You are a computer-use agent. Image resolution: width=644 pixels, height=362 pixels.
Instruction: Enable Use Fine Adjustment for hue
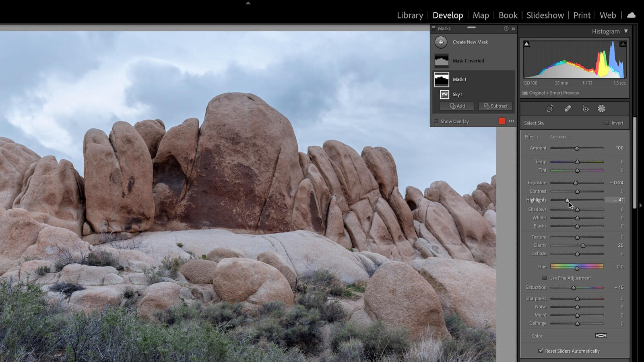tap(545, 278)
